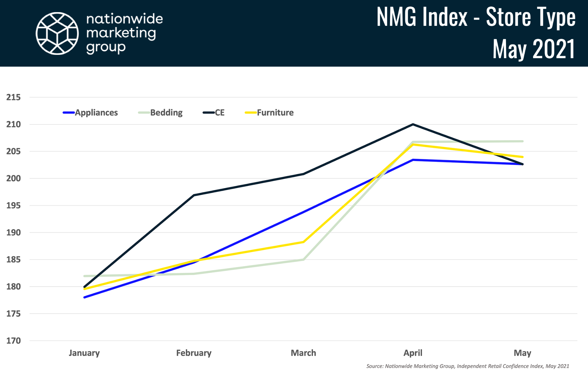
Task: Click the pale green Bedding legend swatch
Action: pos(144,113)
